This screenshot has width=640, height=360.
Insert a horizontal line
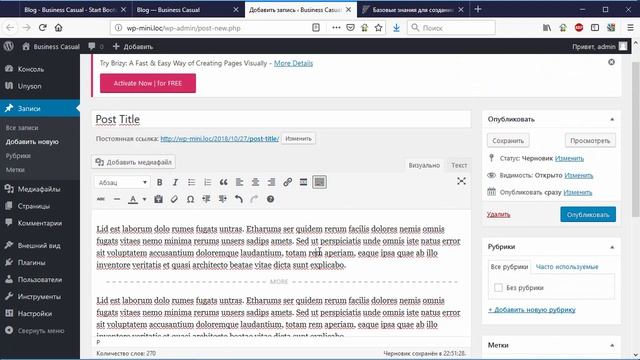pos(117,199)
